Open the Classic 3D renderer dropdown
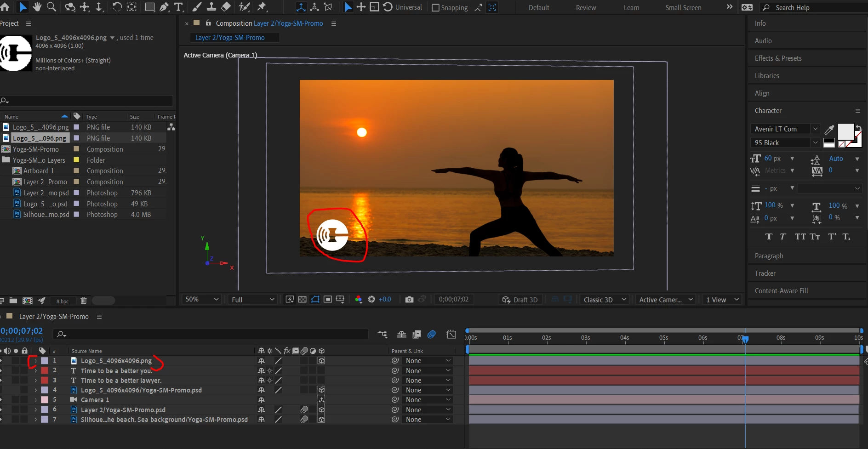 click(x=604, y=300)
